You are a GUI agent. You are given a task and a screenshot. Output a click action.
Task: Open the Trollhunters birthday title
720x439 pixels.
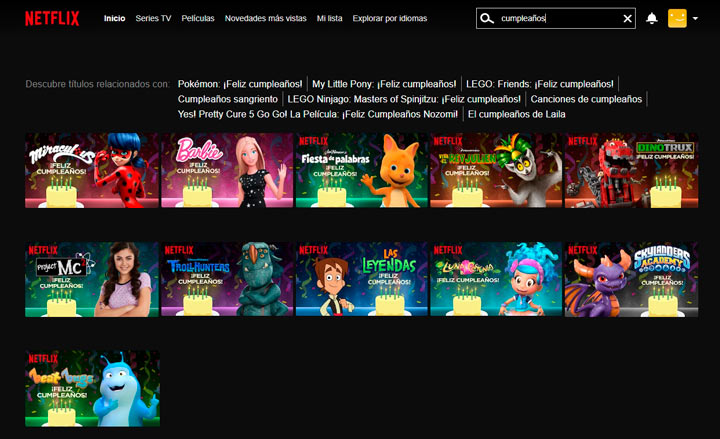[227, 280]
